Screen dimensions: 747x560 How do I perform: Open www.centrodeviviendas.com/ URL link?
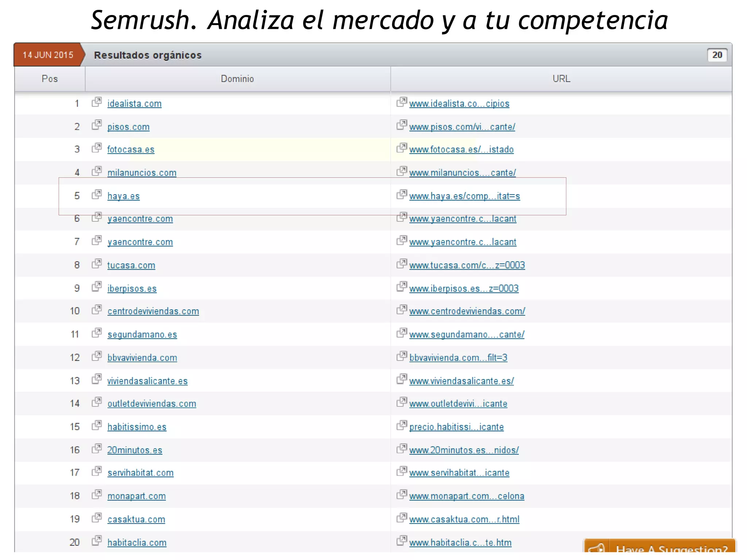pyautogui.click(x=467, y=311)
